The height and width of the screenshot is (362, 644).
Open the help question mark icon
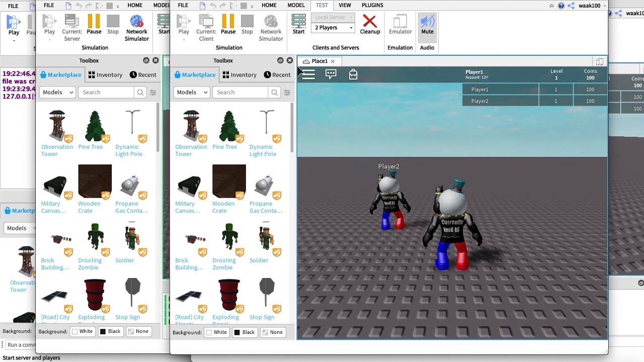pos(561,6)
